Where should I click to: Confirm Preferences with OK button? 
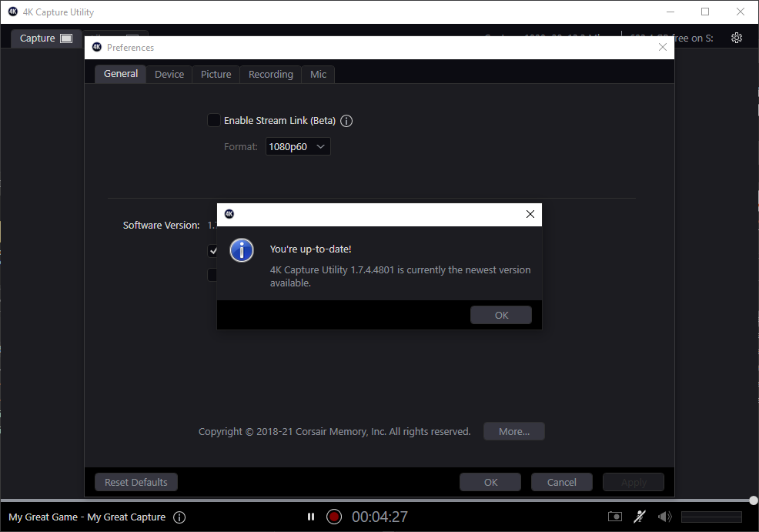click(490, 482)
